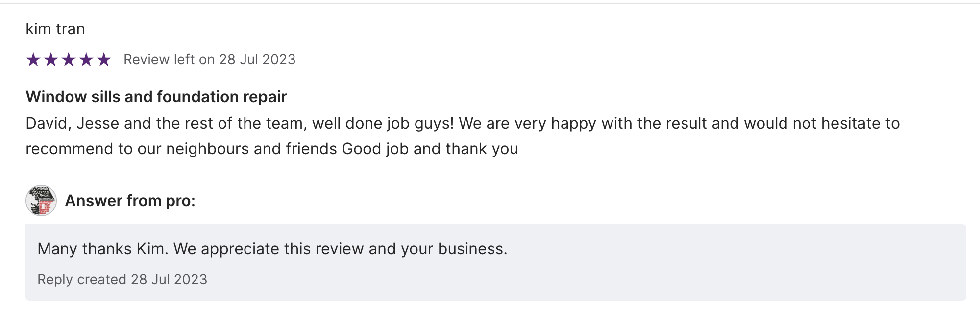This screenshot has width=980, height=311.
Task: Click the 'Answer from pro:' heading
Action: [130, 201]
